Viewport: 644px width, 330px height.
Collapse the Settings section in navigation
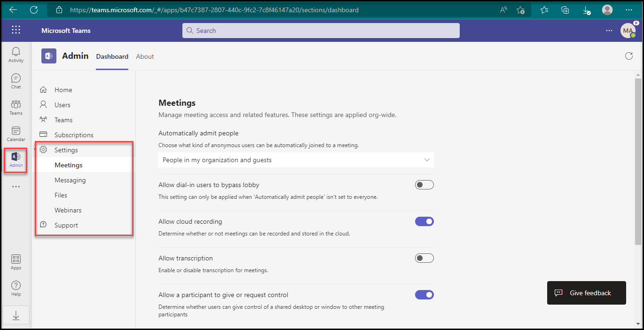pos(66,150)
